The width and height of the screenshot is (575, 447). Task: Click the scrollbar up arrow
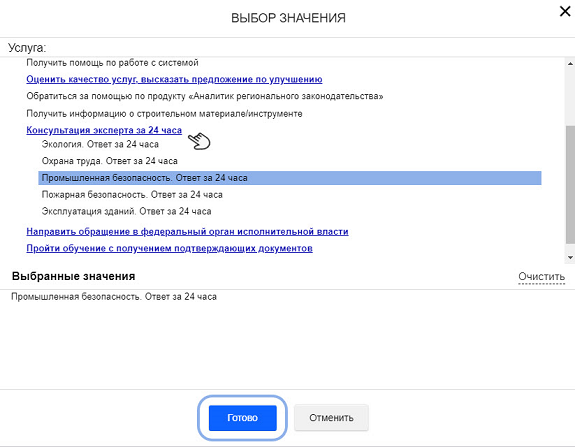570,63
